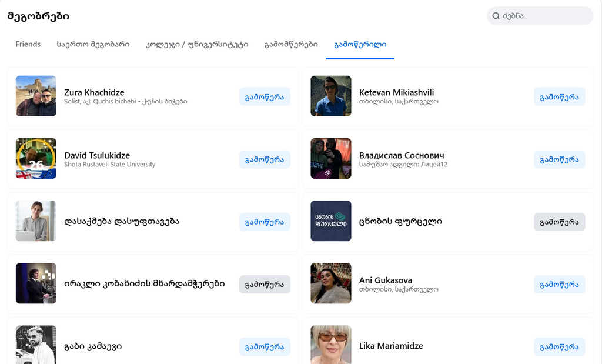Select the გამოწერილი tab
Viewport: 602px width, 364px height.
click(360, 45)
